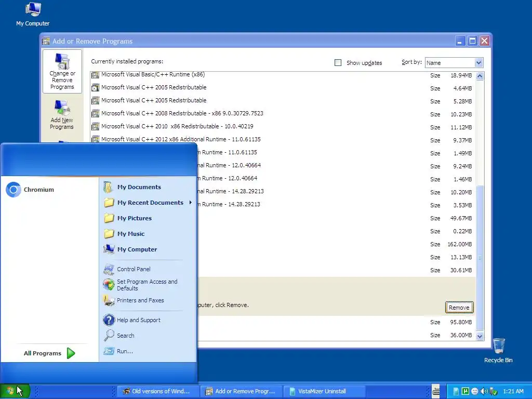
Task: Open Search from the Start menu
Action: pos(125,336)
